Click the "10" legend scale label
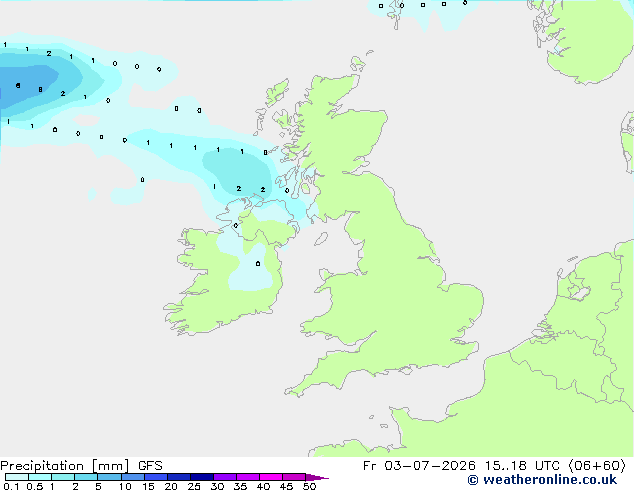 click(x=125, y=486)
